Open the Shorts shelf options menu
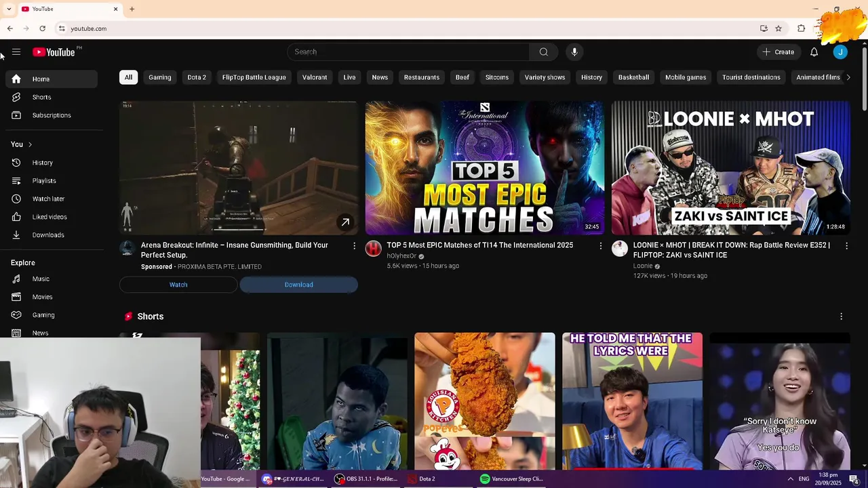This screenshot has height=488, width=868. point(841,317)
